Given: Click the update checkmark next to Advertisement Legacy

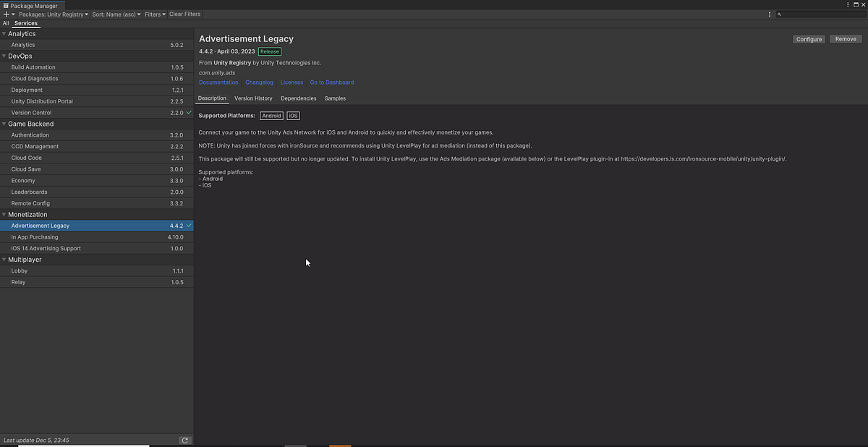Looking at the screenshot, I should (188, 225).
